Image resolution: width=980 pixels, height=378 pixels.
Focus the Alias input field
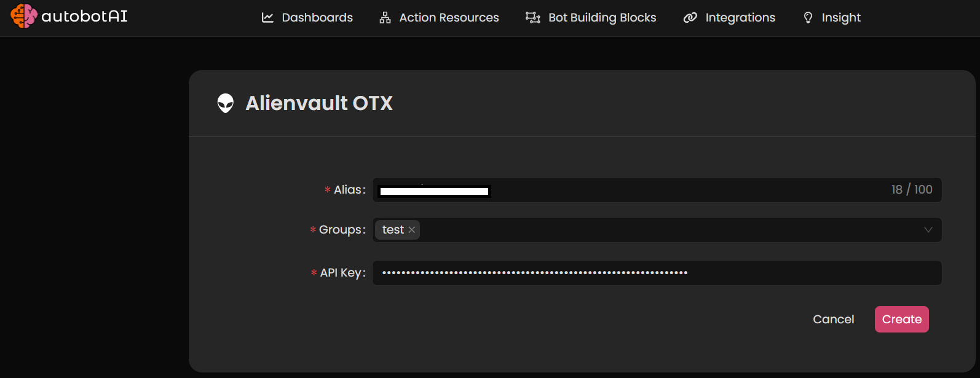[657, 190]
